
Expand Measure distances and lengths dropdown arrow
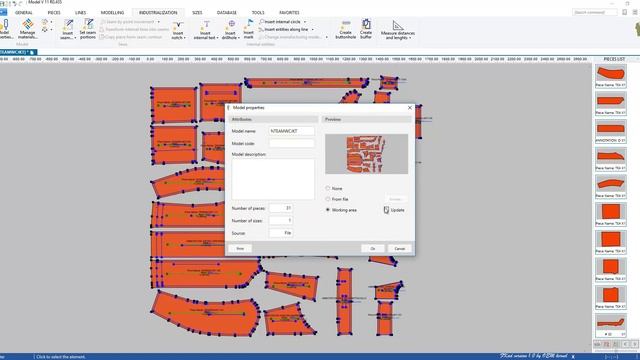[410, 38]
